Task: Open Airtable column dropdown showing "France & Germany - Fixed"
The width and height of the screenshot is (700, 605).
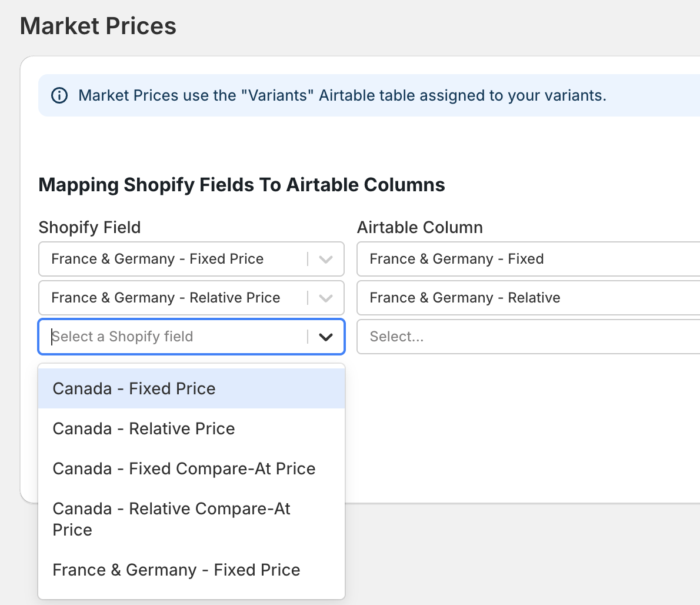Action: [x=527, y=259]
